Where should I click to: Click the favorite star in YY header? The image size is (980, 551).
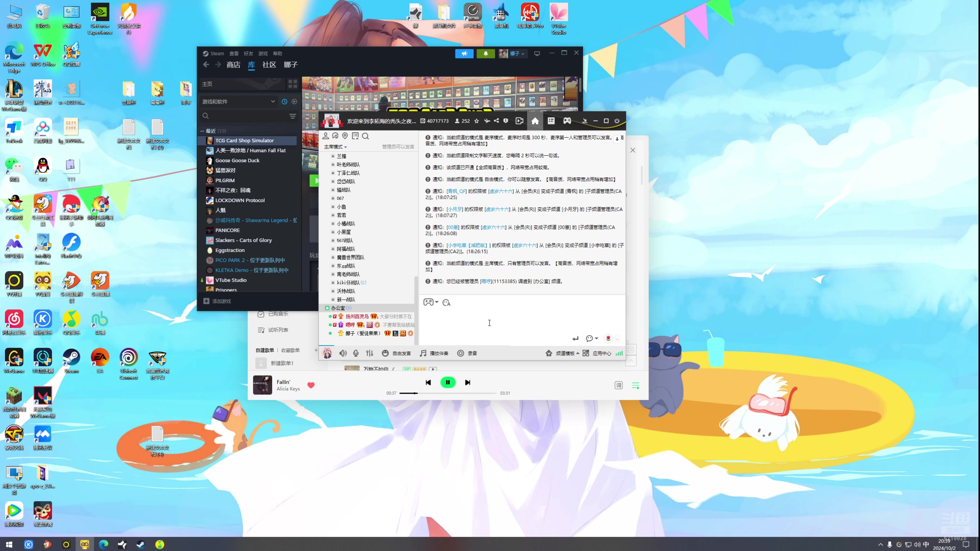477,121
